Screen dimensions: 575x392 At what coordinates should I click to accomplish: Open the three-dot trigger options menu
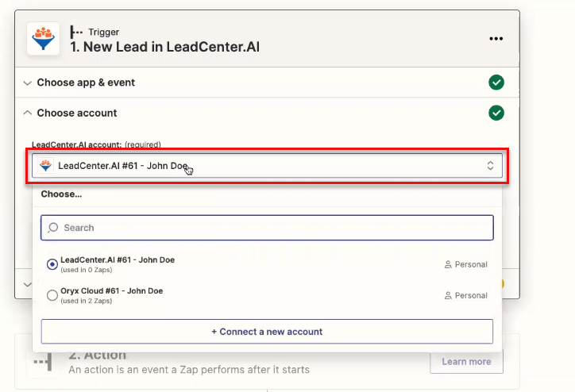tap(496, 39)
